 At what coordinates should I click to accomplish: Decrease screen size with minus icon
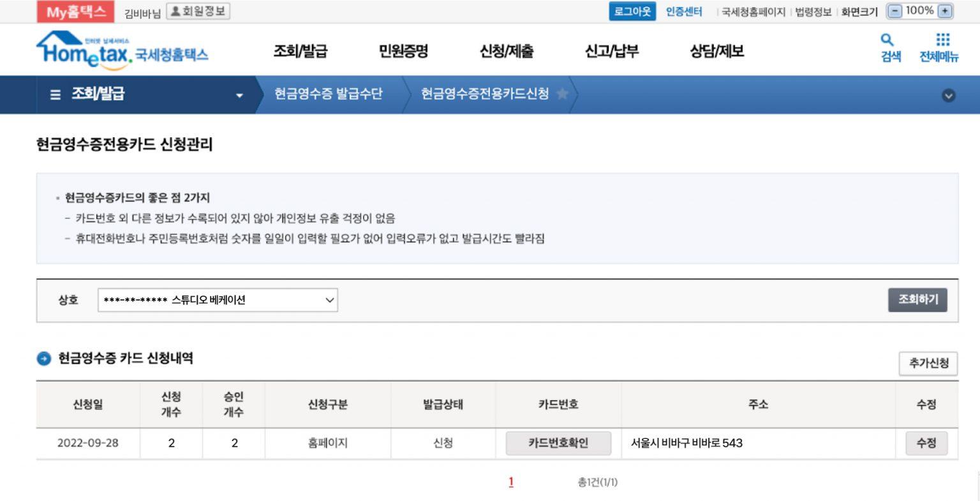pos(895,11)
